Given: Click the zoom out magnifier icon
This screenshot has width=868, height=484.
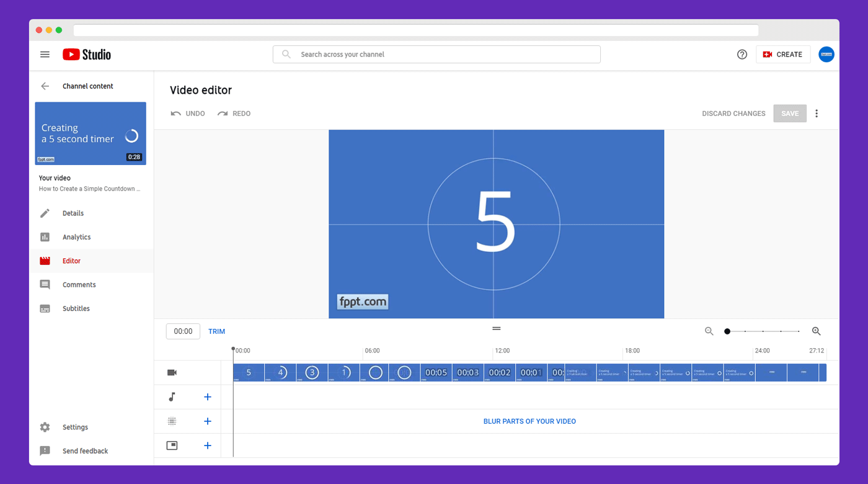Looking at the screenshot, I should coord(709,331).
